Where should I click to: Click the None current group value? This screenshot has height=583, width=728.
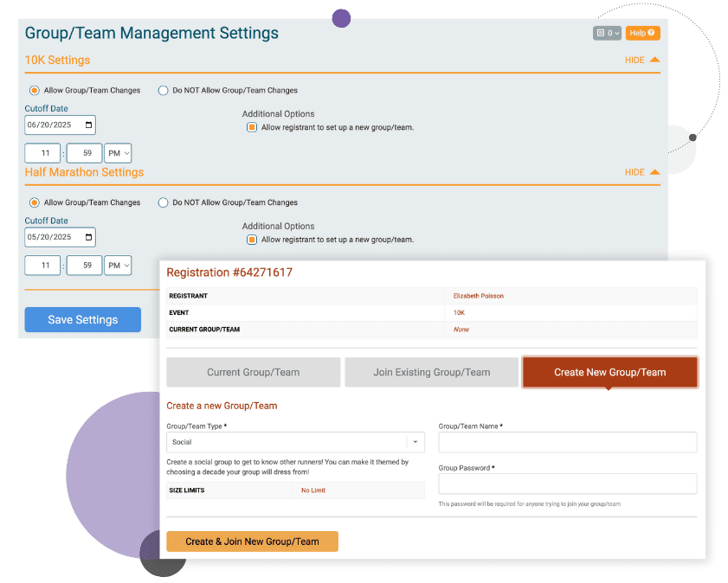point(461,330)
